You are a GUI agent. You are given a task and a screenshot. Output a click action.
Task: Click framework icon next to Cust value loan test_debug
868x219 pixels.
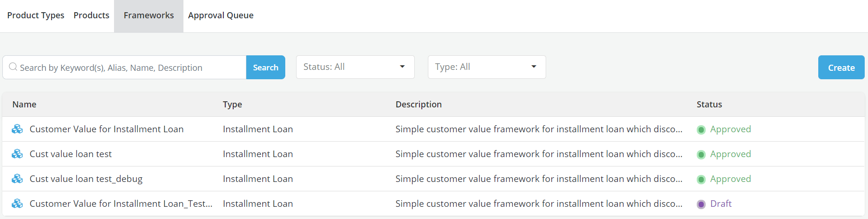(x=17, y=179)
